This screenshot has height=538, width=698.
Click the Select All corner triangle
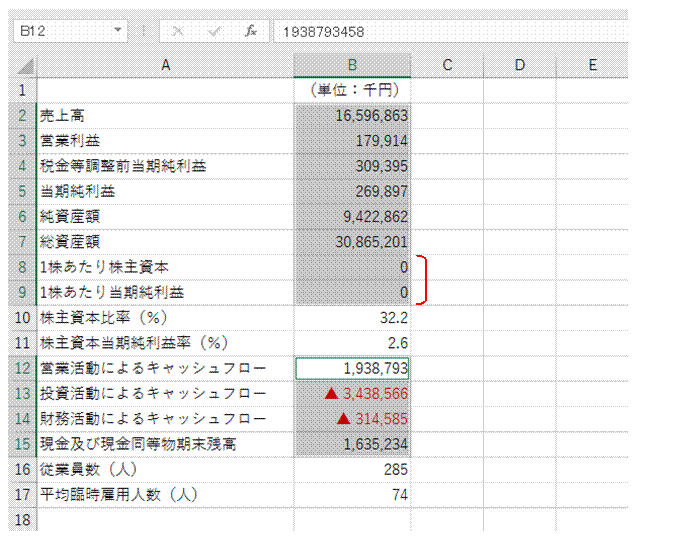pos(25,66)
